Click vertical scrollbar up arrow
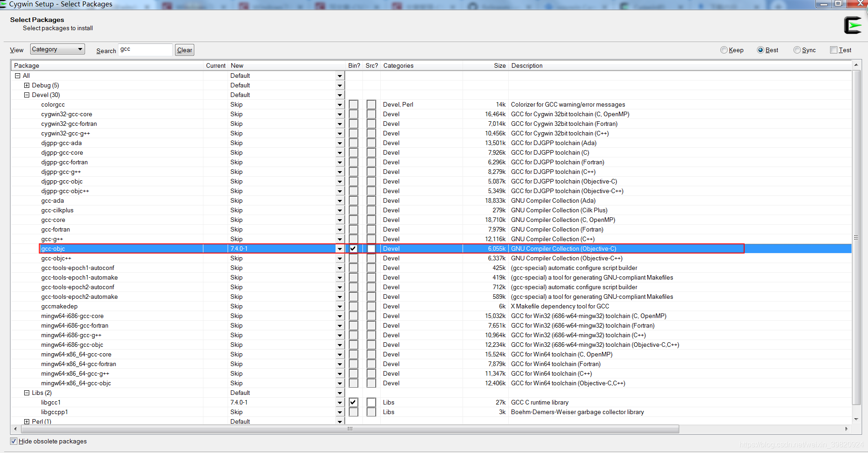The width and height of the screenshot is (868, 453). click(x=856, y=65)
